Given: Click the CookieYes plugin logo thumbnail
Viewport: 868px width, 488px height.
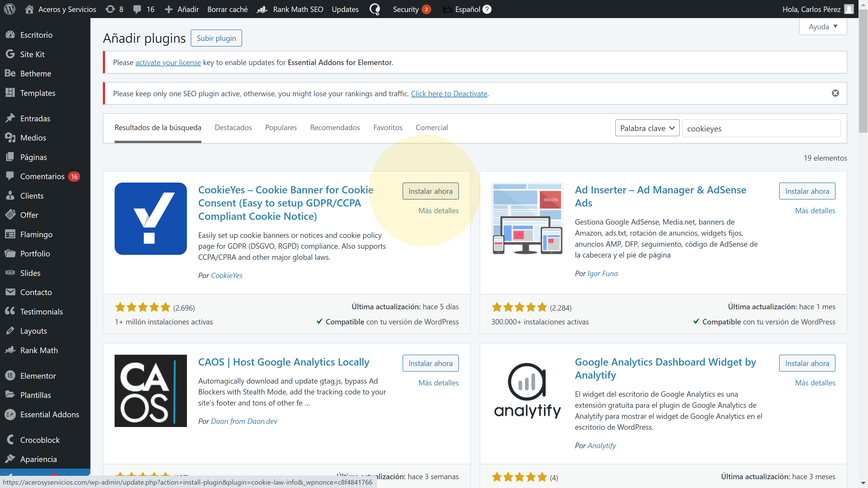Looking at the screenshot, I should point(151,218).
